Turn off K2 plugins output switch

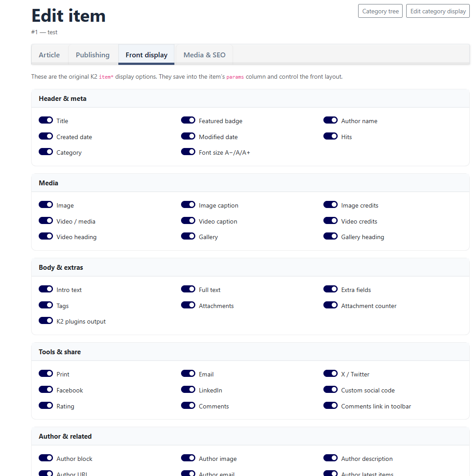[46, 320]
